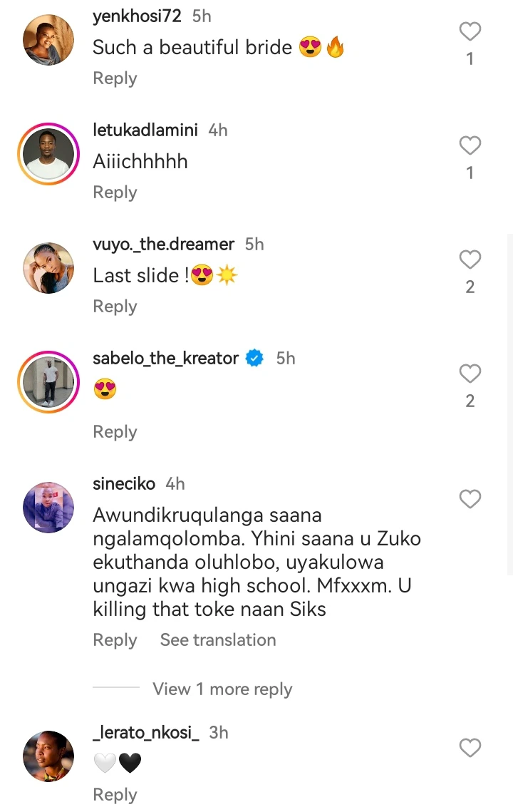Reply to letukadlamini's comment
513x812 pixels.
pos(115,192)
